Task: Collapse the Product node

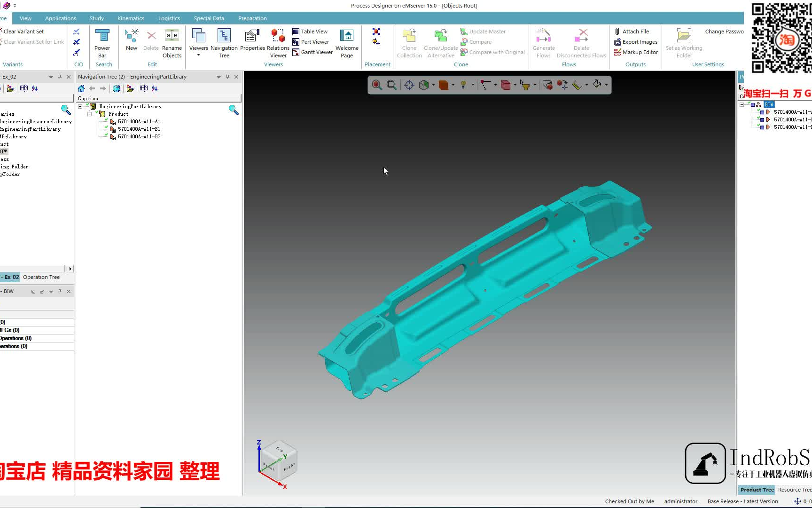Action: [89, 114]
